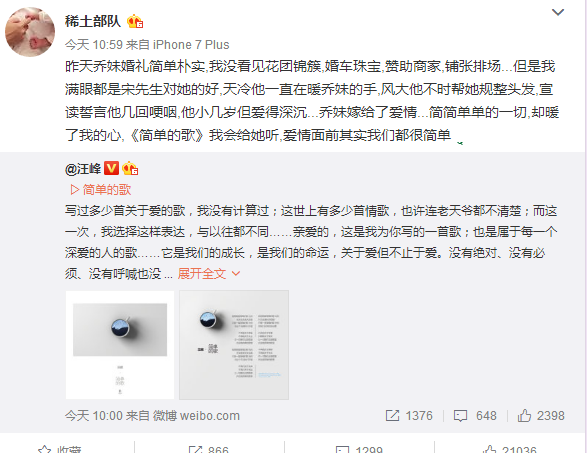The image size is (587, 453).
Task: Play the 简单的歌 song link
Action: (101, 190)
